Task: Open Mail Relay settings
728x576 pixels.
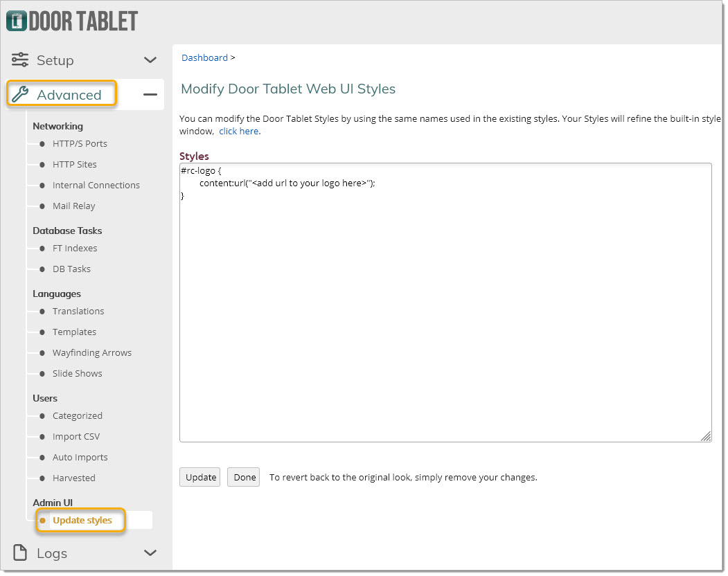Action: pyautogui.click(x=74, y=206)
